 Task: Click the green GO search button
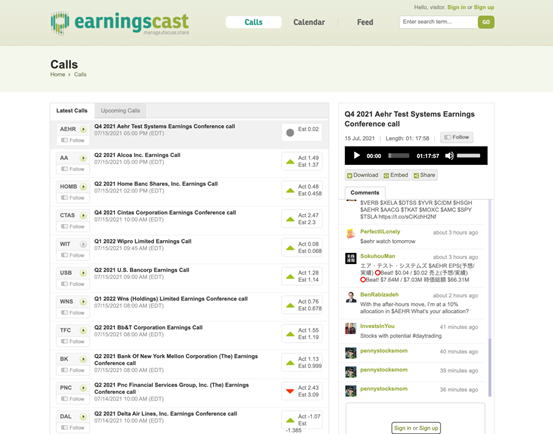[486, 22]
